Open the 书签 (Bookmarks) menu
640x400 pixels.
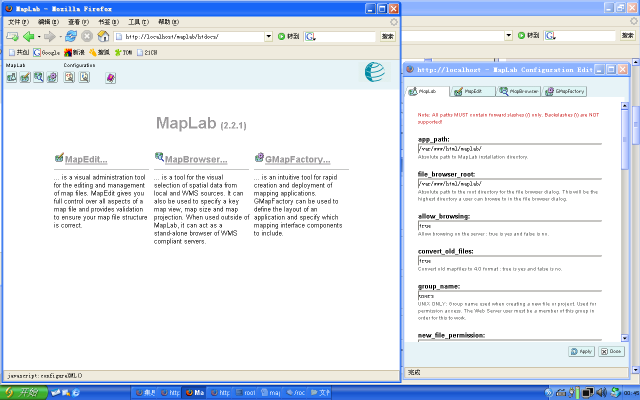coord(108,22)
